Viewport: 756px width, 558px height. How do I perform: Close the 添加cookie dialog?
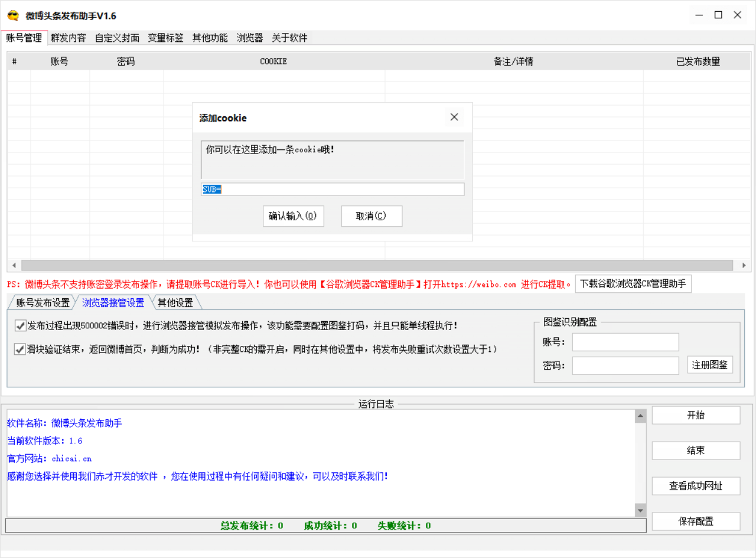(x=454, y=117)
